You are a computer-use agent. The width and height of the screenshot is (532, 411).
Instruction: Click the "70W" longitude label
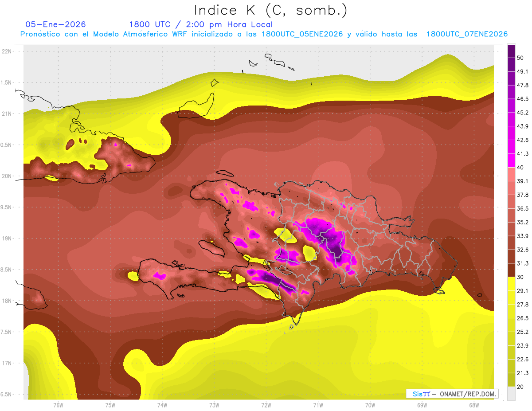click(370, 405)
